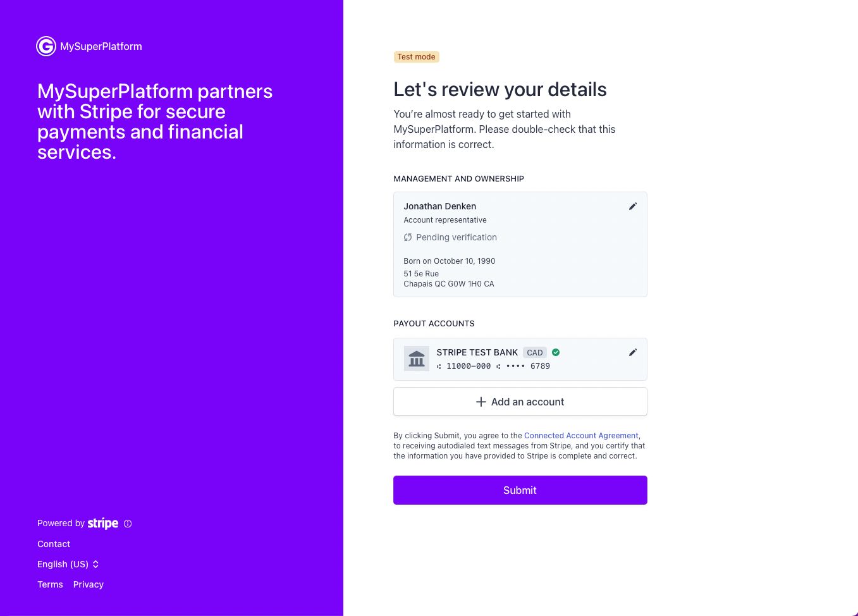Edit the Stripe Test Bank payout account
The width and height of the screenshot is (858, 616).
[632, 352]
